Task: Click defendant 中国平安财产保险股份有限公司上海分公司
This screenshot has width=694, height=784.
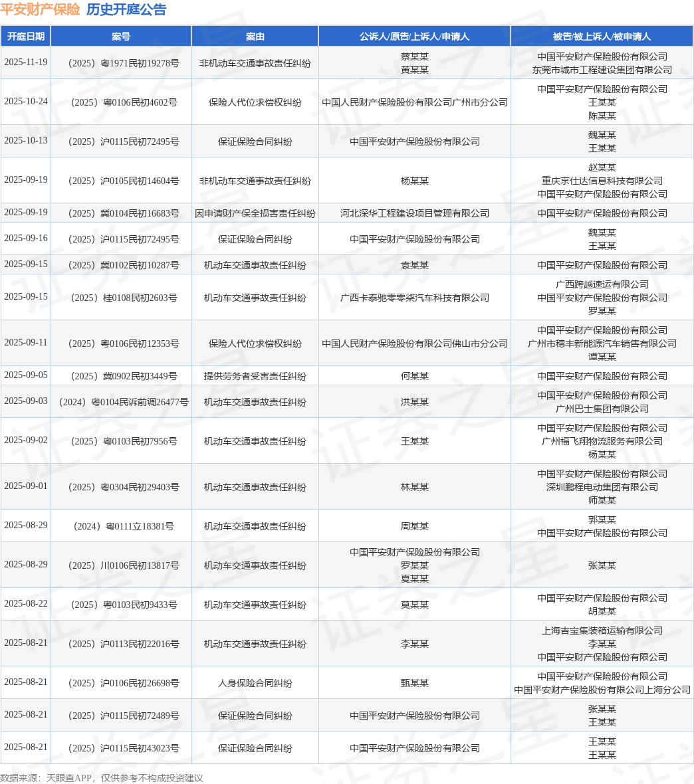Action: coord(602,690)
